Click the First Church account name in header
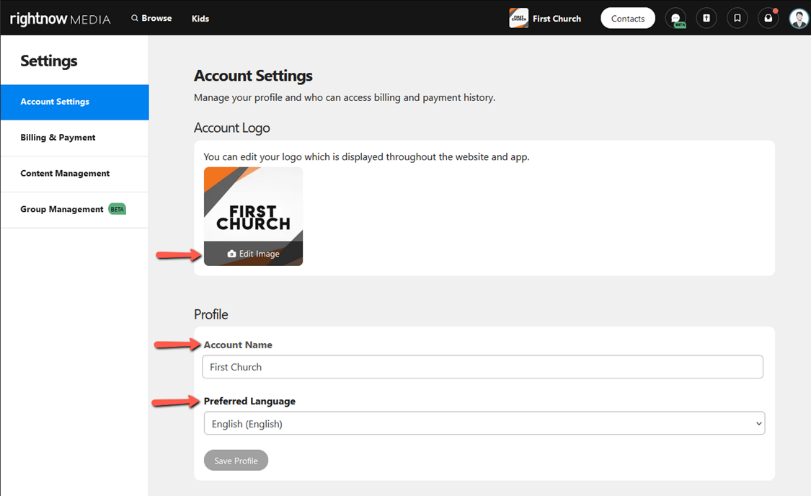Screen dimensions: 811x496 (x=557, y=18)
